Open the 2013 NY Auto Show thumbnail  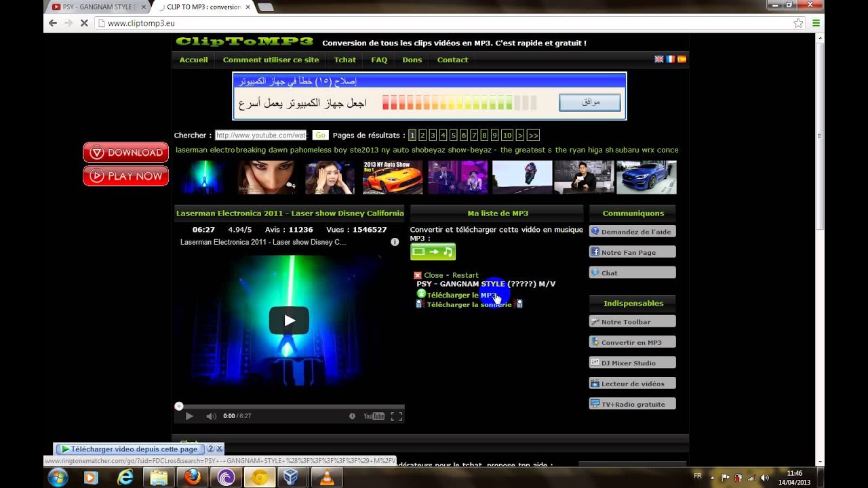point(392,178)
